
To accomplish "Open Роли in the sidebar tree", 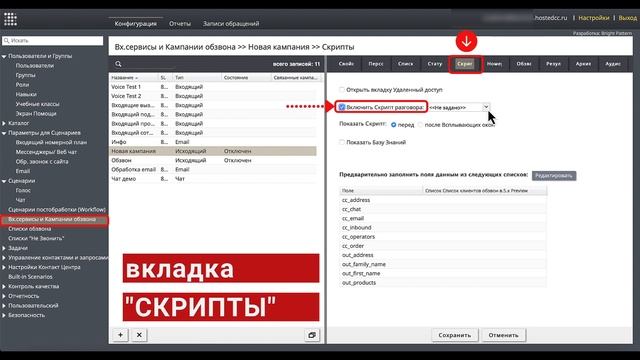I will click(x=22, y=85).
